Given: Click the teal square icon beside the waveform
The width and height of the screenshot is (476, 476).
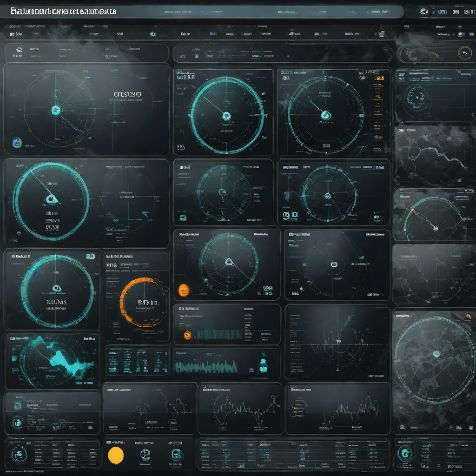Looking at the screenshot, I should pos(263,365).
